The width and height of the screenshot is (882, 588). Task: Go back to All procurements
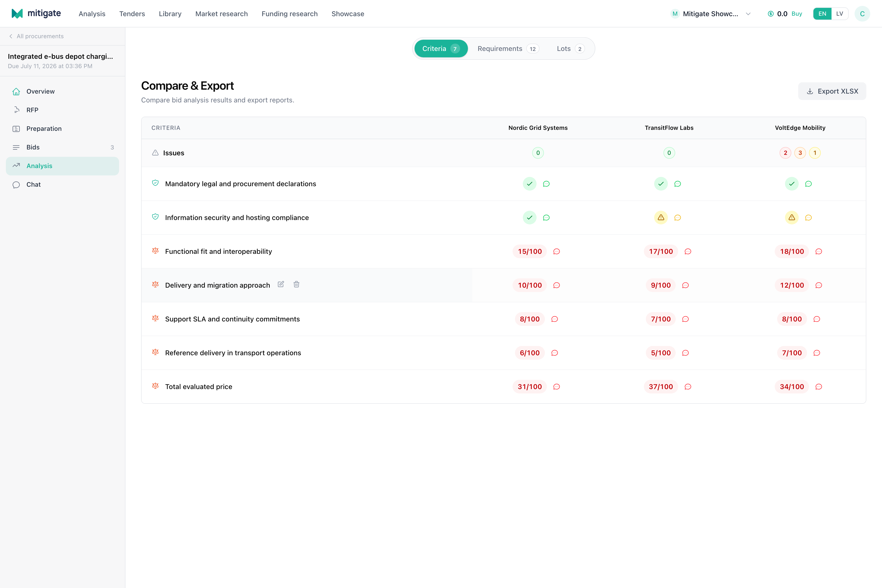tap(36, 36)
